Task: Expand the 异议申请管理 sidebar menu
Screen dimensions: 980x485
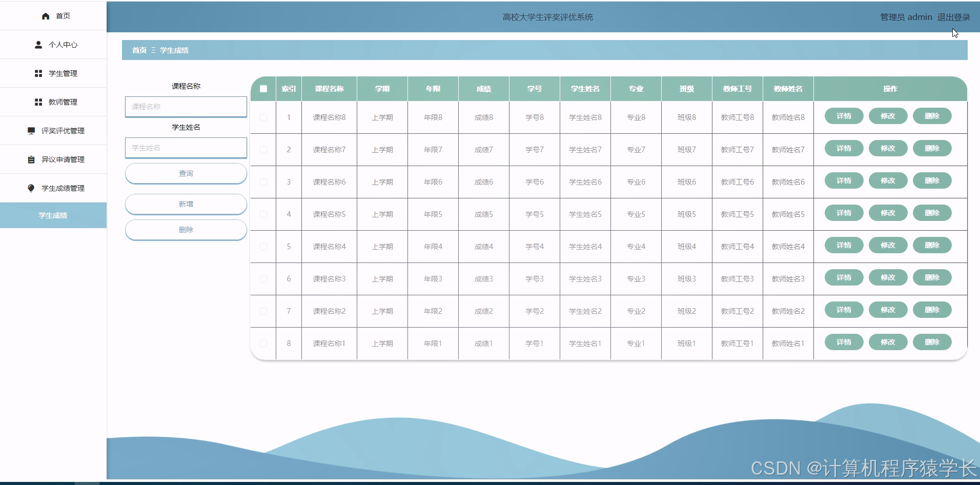Action: pos(53,159)
